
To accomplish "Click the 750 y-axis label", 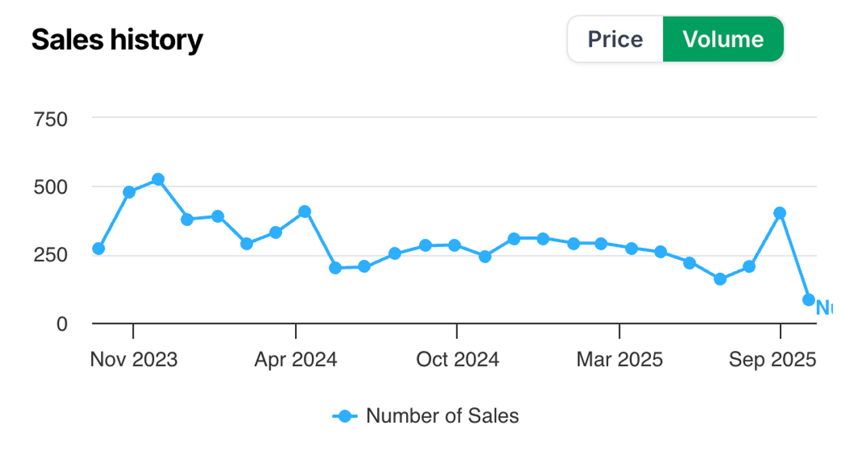I will [x=51, y=119].
